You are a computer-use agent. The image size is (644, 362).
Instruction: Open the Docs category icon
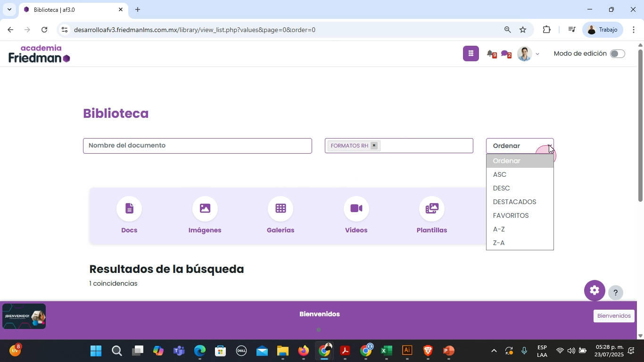pos(129,209)
